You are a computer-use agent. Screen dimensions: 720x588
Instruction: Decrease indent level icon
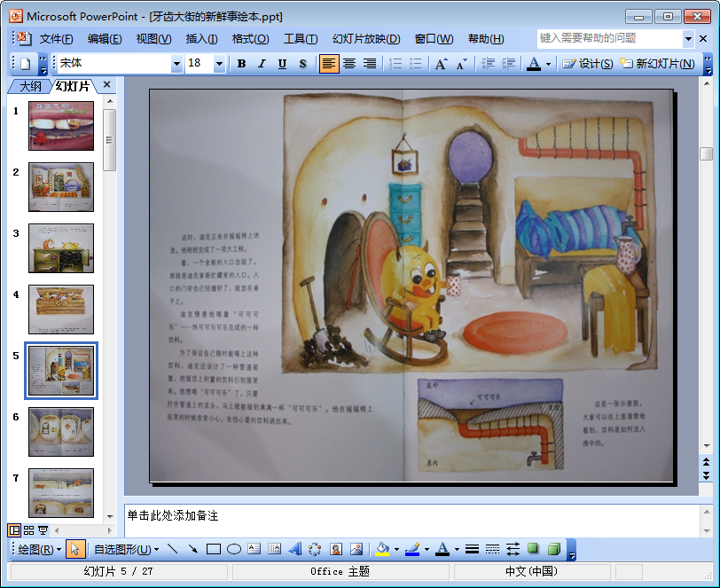pyautogui.click(x=488, y=63)
